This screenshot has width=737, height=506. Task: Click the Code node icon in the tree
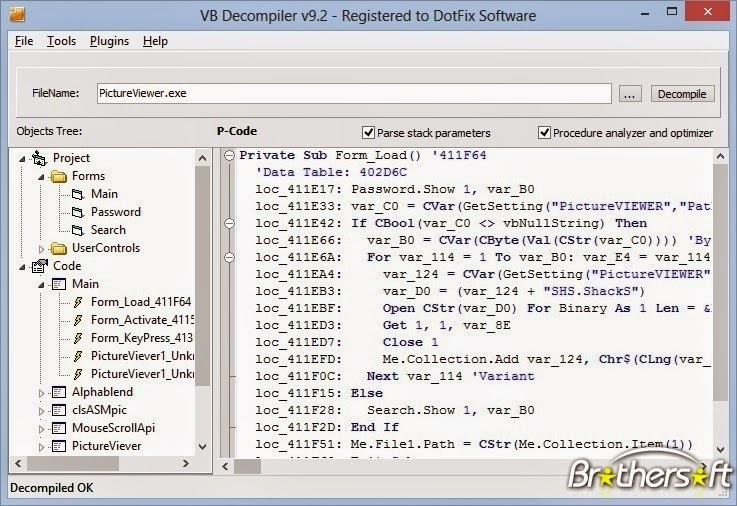pyautogui.click(x=39, y=266)
